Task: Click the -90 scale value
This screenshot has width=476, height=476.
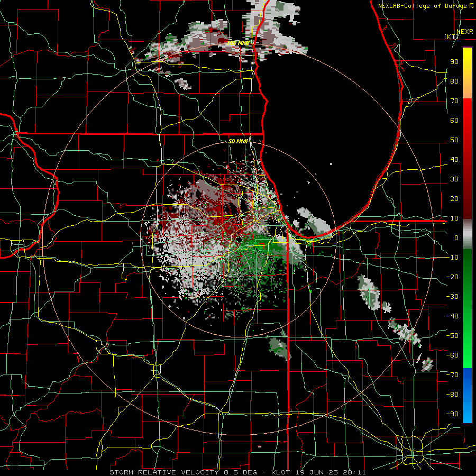Action: coord(452,414)
